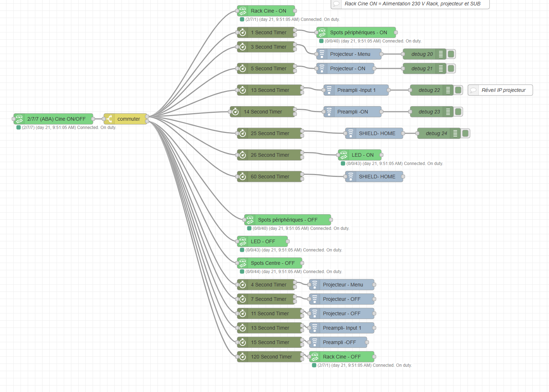Screen dimensions: 549x392
Task: Select the stopwatch icon on 25 Second Timer
Action: [x=243, y=133]
